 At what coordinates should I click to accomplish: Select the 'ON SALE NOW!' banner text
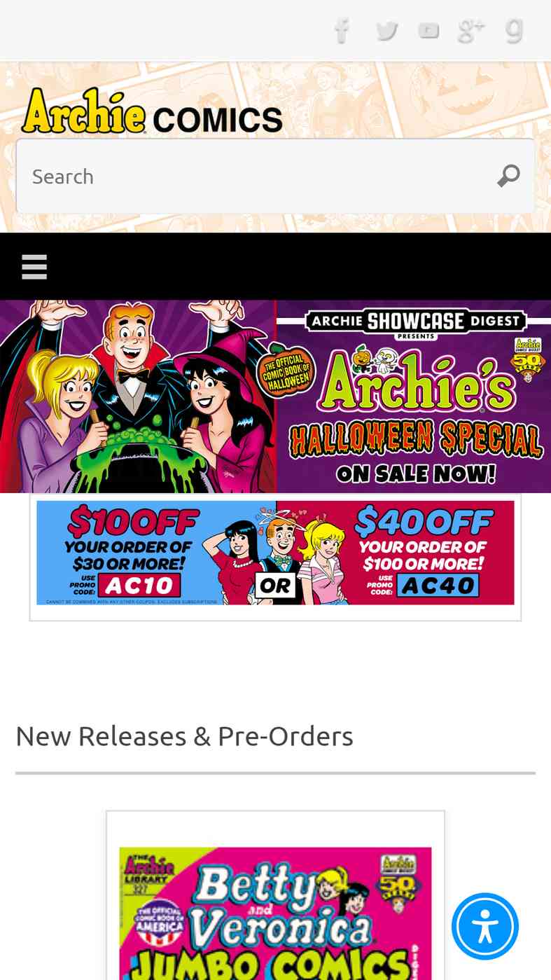[x=416, y=474]
